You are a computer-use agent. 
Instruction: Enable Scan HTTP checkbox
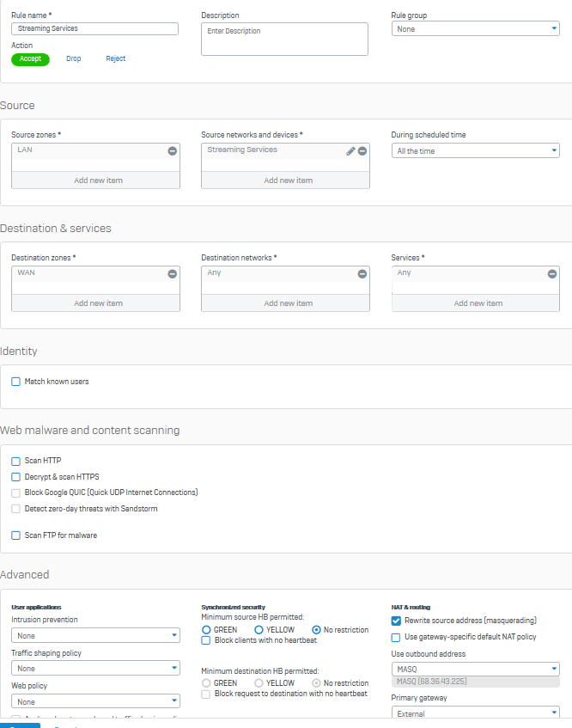pos(16,462)
